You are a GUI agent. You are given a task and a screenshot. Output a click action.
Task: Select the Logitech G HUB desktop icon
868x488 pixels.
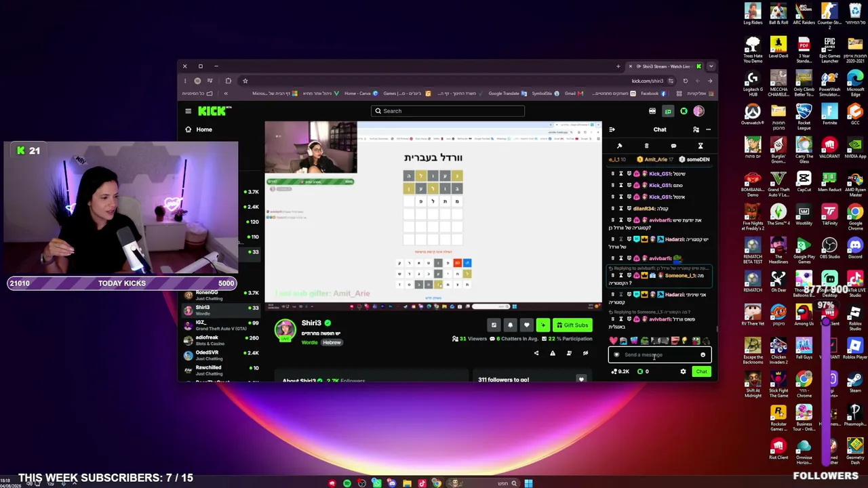click(x=753, y=83)
